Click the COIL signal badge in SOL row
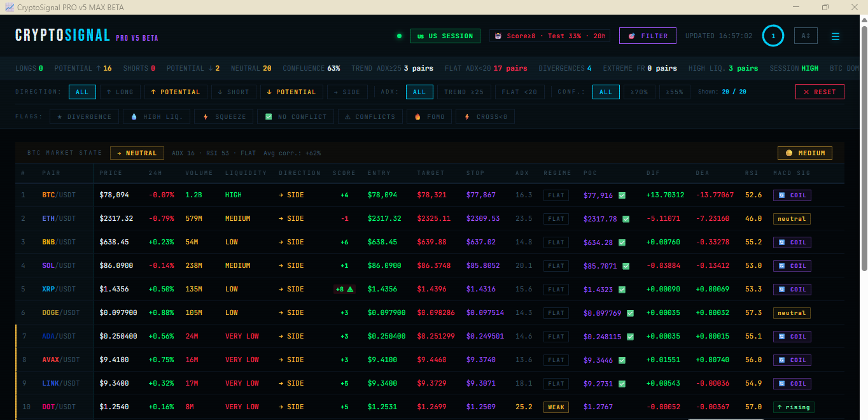Viewport: 868px width, 420px height. pos(792,266)
